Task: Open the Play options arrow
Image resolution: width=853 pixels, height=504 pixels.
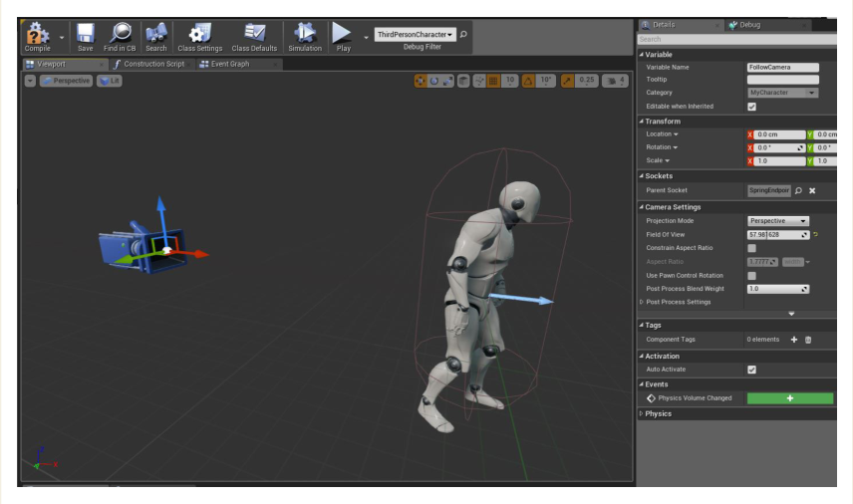Action: point(366,38)
